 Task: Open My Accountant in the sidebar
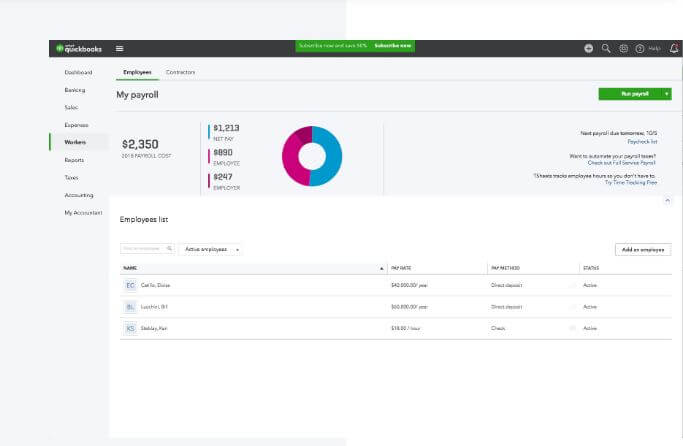83,213
